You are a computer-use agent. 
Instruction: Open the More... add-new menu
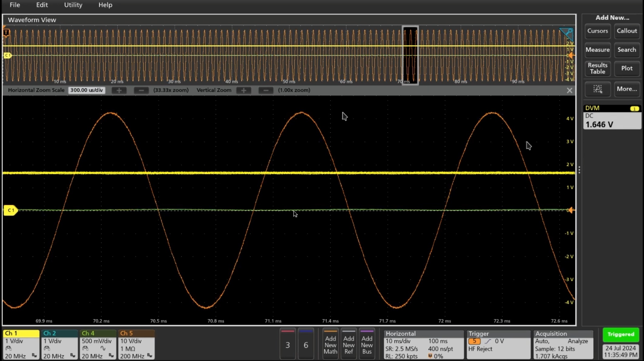[627, 89]
